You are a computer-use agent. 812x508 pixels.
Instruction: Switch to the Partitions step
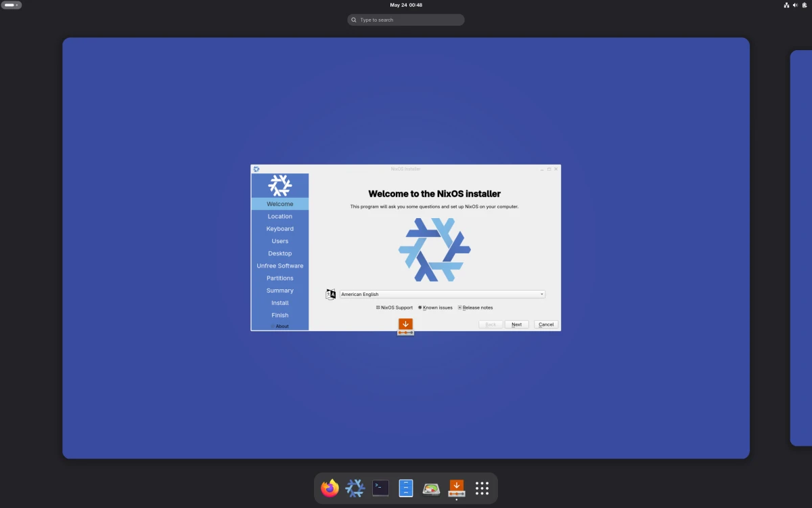coord(279,278)
